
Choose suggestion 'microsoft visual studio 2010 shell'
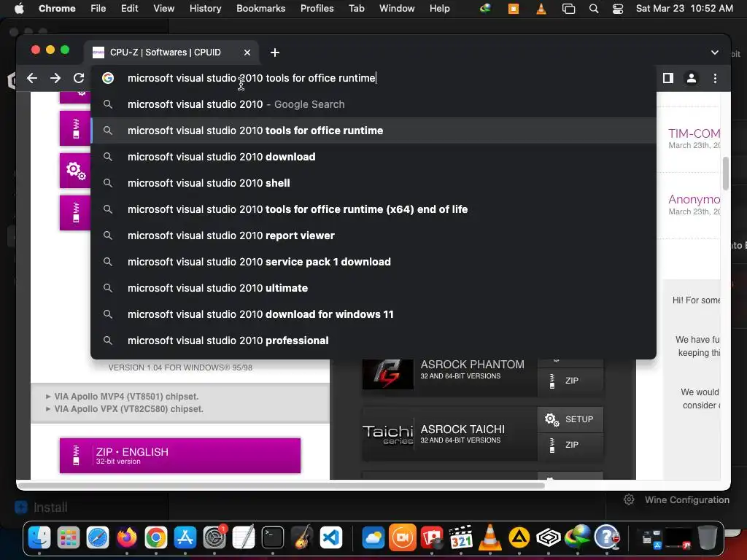click(373, 183)
